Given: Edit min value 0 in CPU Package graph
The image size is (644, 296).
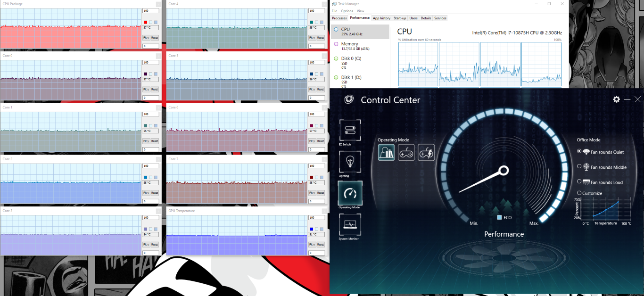Looking at the screenshot, I should click(150, 46).
